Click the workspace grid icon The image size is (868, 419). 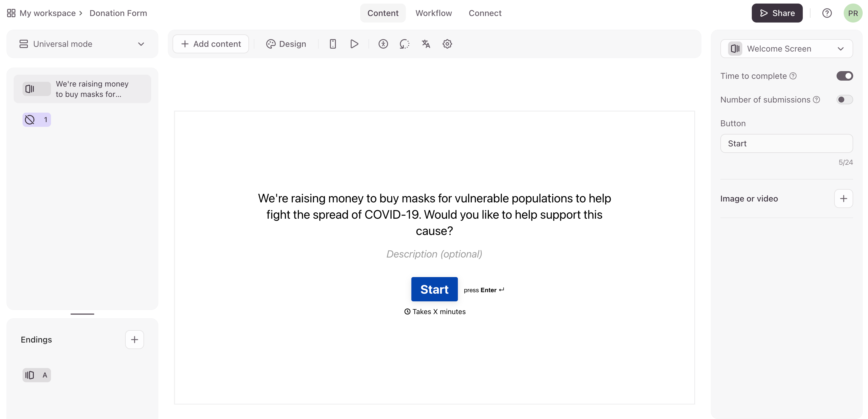coord(11,13)
